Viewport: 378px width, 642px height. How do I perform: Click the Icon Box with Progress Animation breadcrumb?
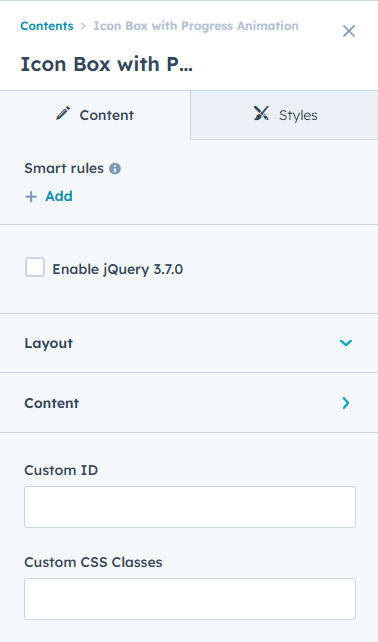196,26
